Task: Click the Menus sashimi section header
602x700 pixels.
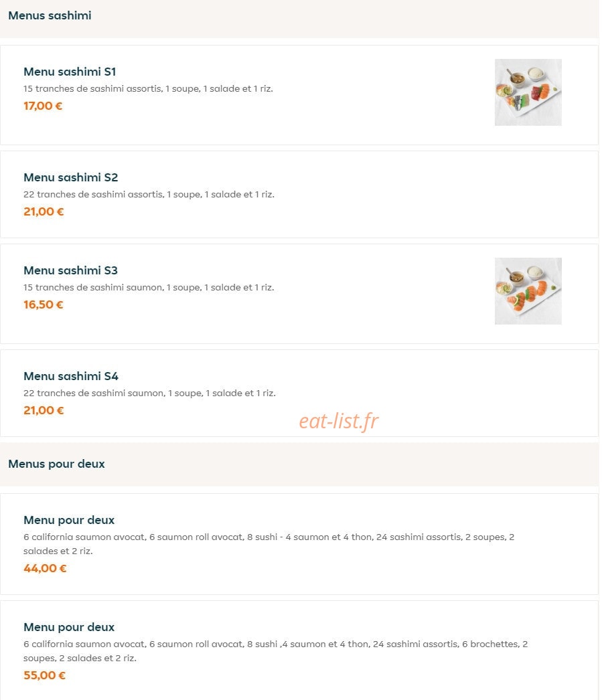Action: [50, 15]
